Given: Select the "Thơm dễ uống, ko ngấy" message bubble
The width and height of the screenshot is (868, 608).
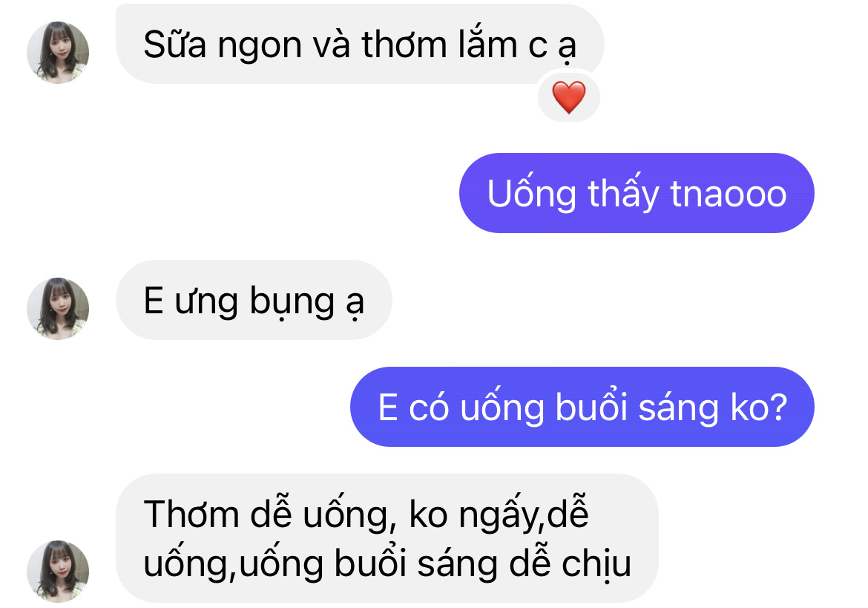Looking at the screenshot, I should (x=387, y=538).
